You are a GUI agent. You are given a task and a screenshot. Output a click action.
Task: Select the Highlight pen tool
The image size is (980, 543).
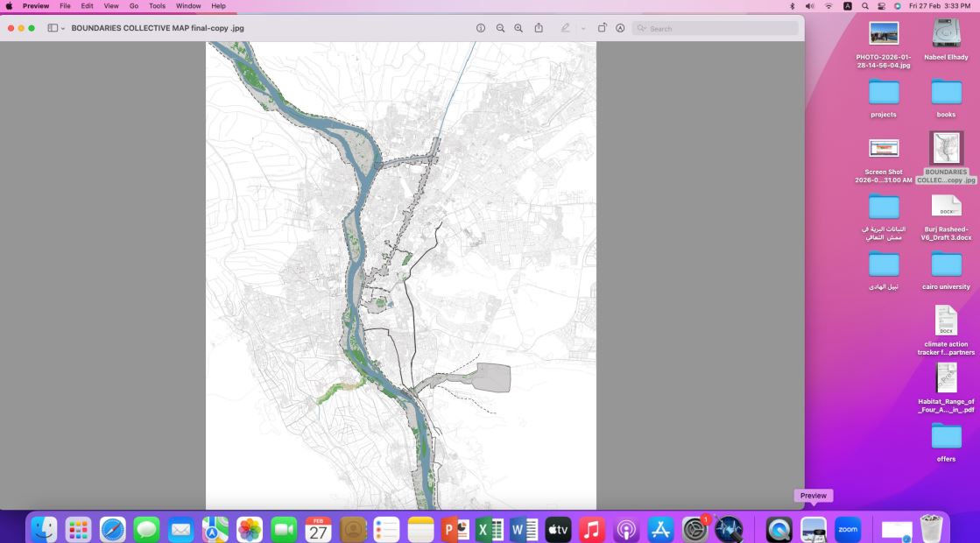click(x=565, y=28)
